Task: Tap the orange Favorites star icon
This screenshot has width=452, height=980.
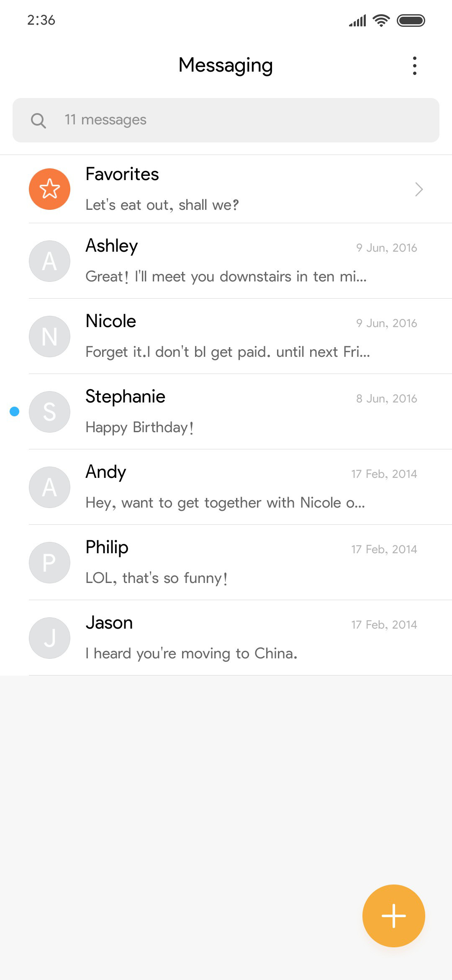Action: (49, 189)
